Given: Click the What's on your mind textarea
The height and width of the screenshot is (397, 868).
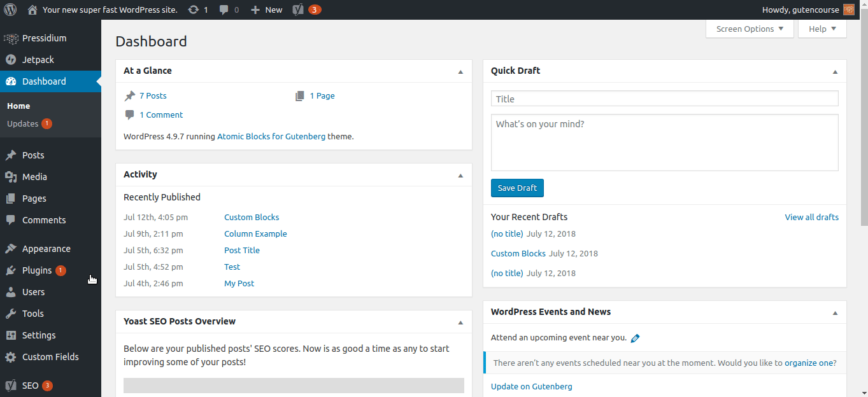Looking at the screenshot, I should [664, 143].
